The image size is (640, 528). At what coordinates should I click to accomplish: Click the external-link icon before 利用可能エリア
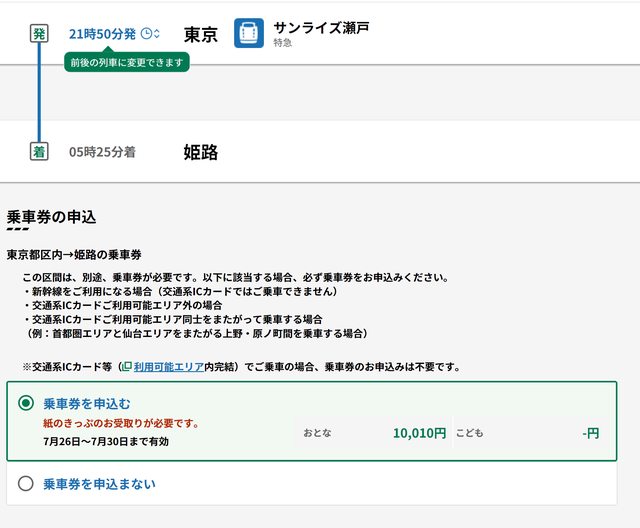(126, 367)
